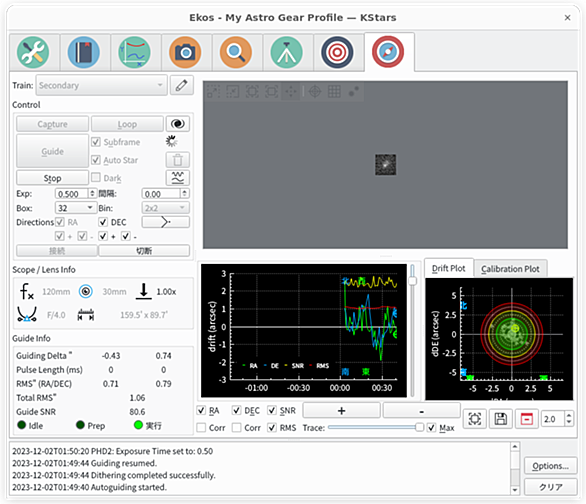Toggle the DEC directions checkbox

coord(103,222)
